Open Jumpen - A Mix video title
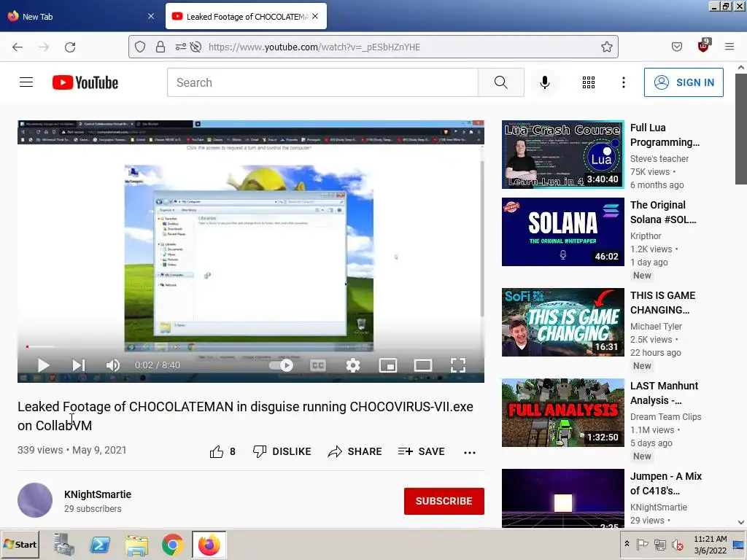 pos(666,483)
